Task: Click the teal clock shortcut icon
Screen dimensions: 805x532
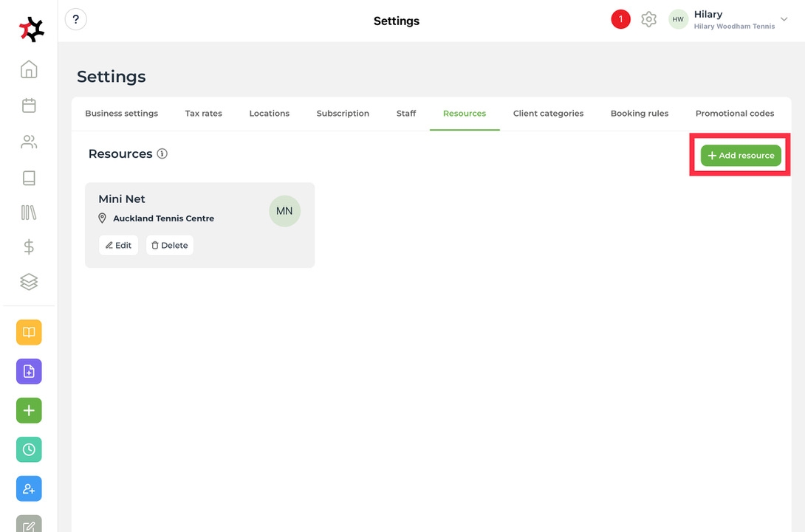Action: (x=29, y=449)
